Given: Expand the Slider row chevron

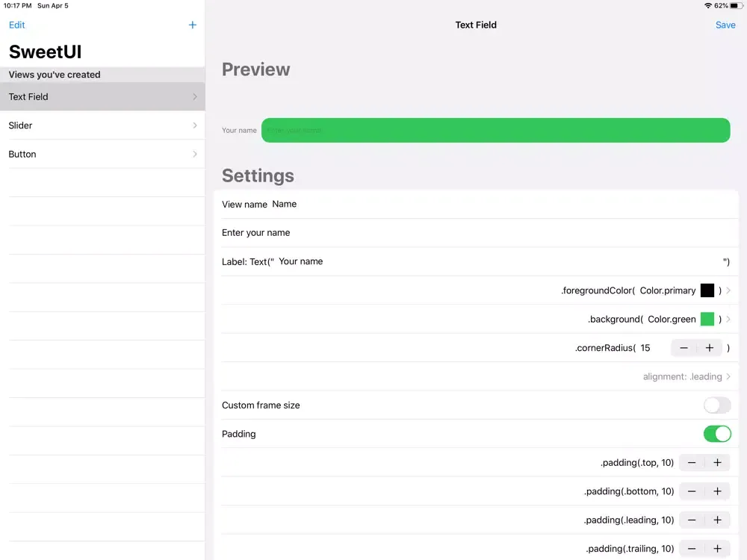Looking at the screenshot, I should 195,125.
